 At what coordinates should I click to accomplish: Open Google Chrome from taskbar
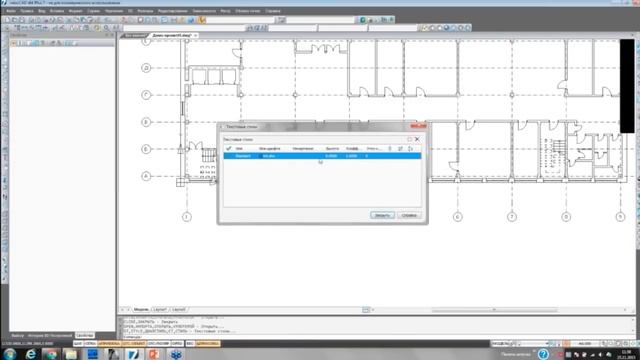pos(51,354)
